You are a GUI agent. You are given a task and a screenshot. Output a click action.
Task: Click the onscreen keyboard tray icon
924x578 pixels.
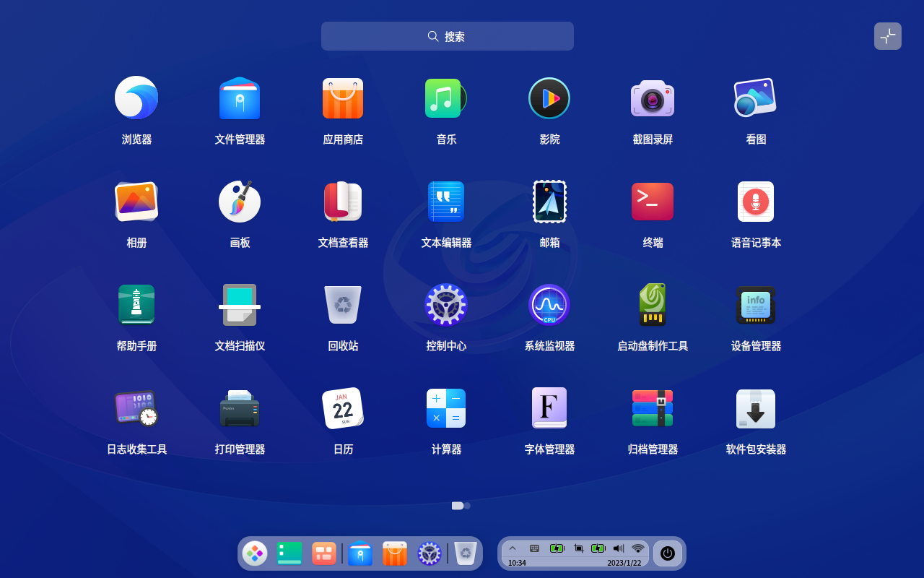click(x=533, y=548)
